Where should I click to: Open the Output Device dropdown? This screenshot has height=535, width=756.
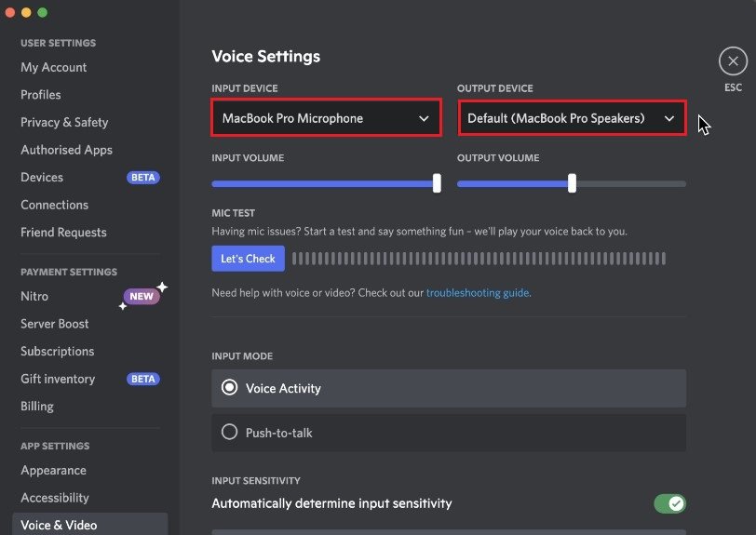click(571, 118)
